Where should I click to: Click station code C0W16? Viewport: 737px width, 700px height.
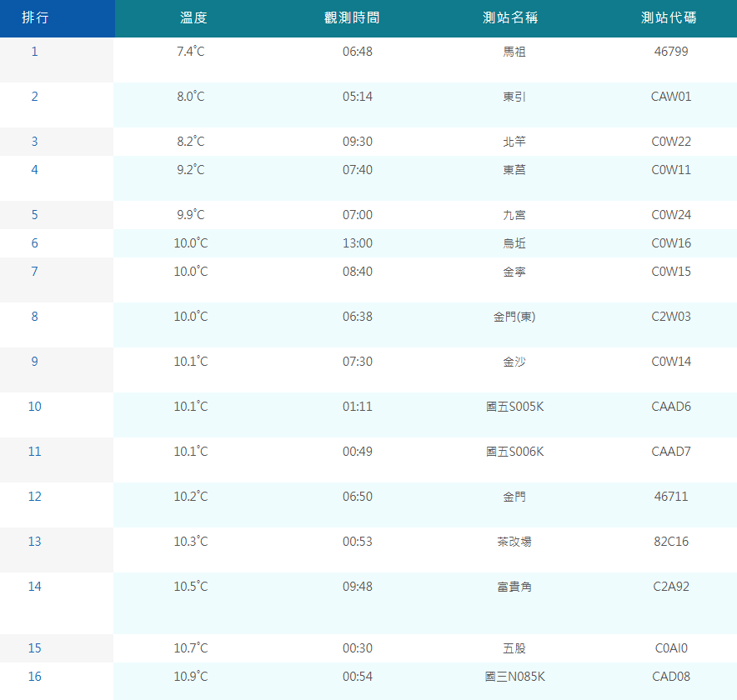pyautogui.click(x=671, y=242)
